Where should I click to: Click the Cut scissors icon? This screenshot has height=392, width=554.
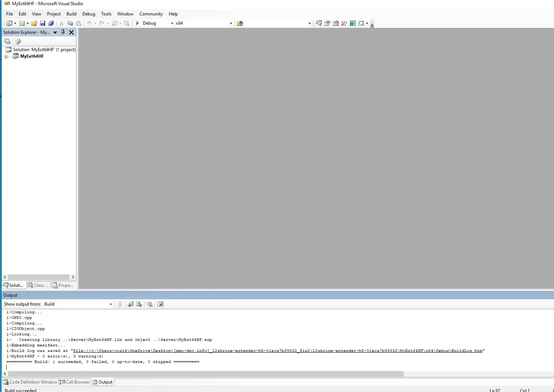(61, 23)
